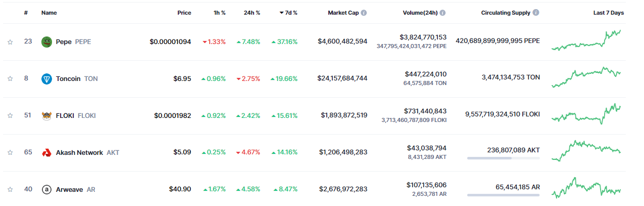Click Market Cap info icon
The width and height of the screenshot is (644, 206).
[364, 13]
